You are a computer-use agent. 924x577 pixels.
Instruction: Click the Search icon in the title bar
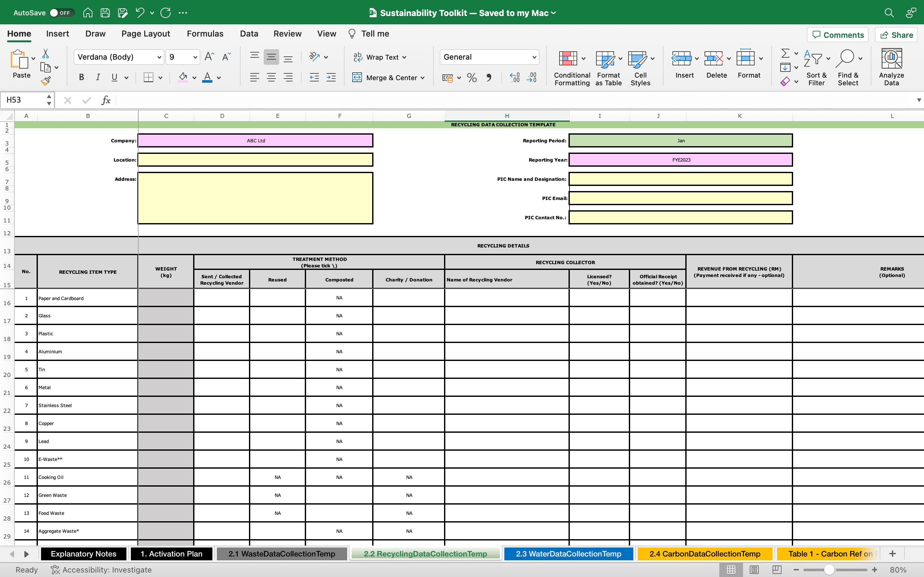point(889,13)
